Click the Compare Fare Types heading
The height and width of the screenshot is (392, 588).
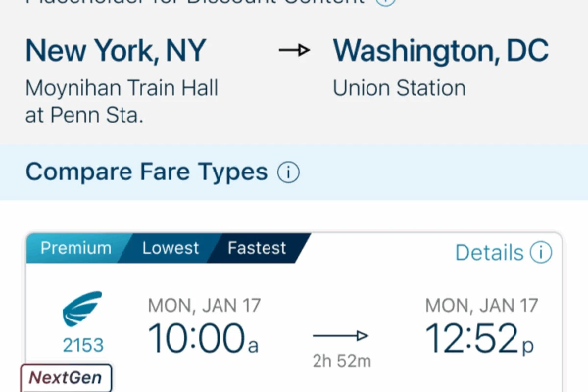pyautogui.click(x=146, y=172)
